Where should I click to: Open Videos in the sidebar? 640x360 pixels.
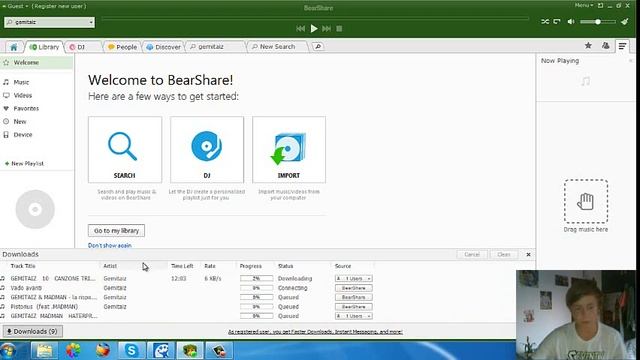[22, 95]
